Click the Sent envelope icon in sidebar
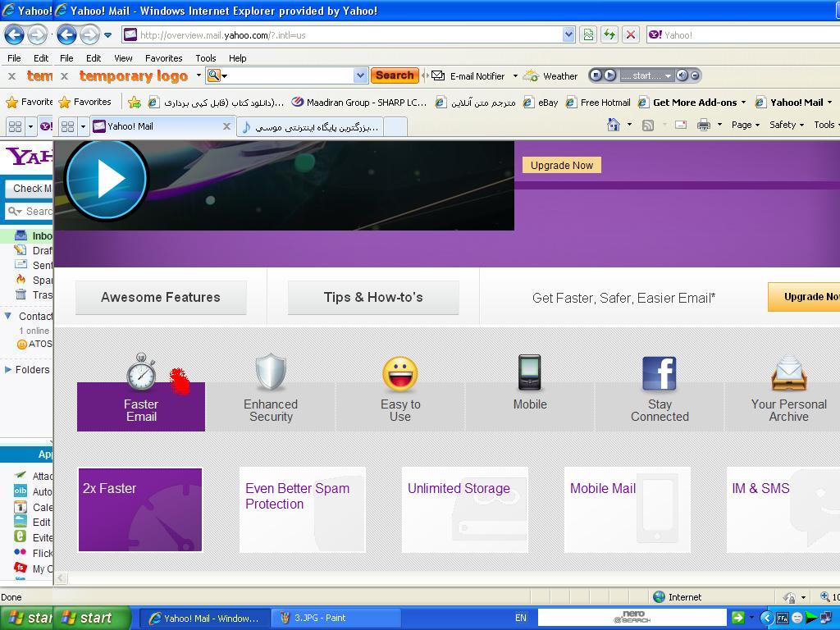The image size is (840, 630). pos(21,264)
